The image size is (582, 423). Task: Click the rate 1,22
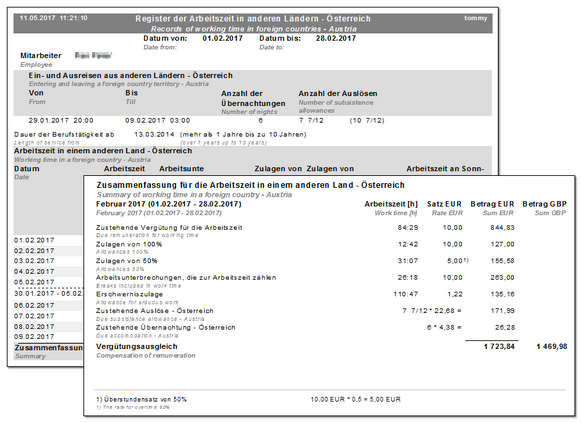point(455,294)
